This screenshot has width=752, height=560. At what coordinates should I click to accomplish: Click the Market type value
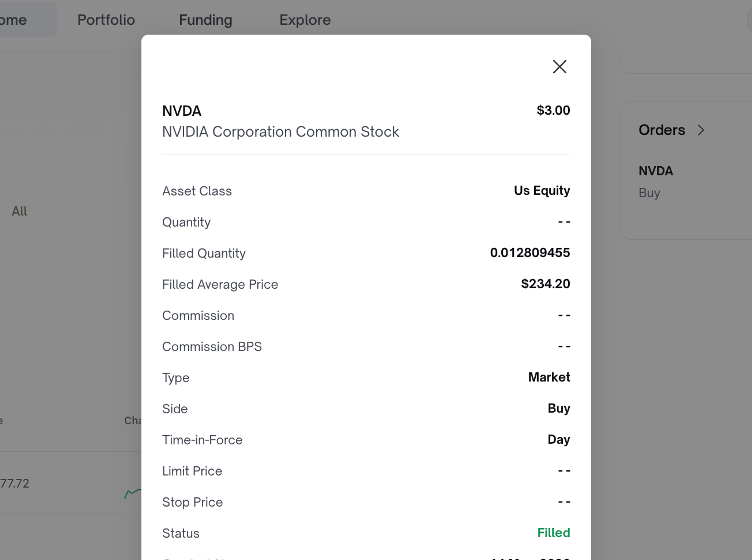coord(549,377)
